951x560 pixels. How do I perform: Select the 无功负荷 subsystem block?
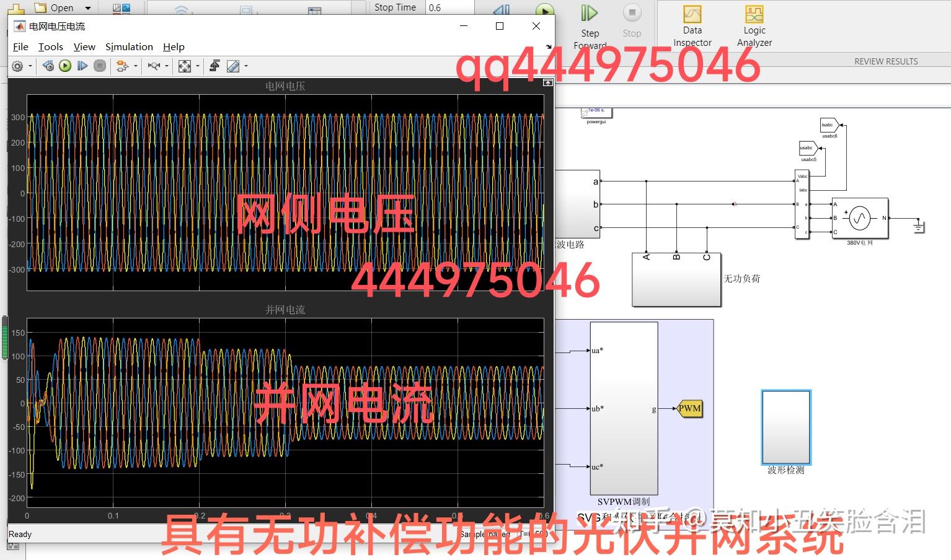[676, 279]
